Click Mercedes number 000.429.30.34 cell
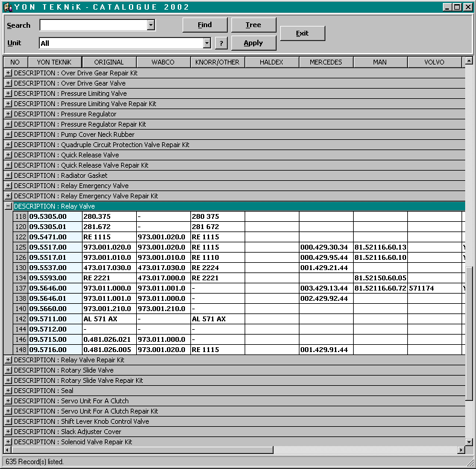The height and width of the screenshot is (469, 476). coord(326,247)
